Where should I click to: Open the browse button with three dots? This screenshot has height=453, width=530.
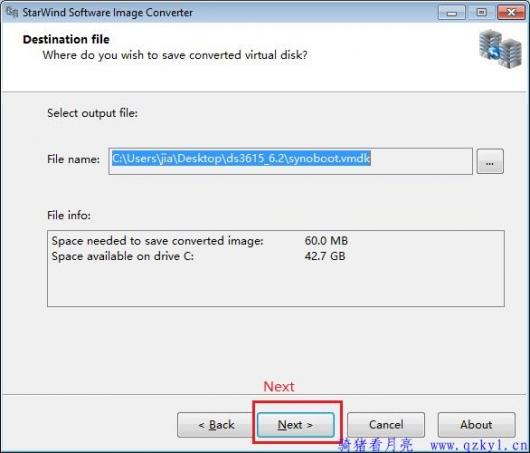pyautogui.click(x=490, y=162)
